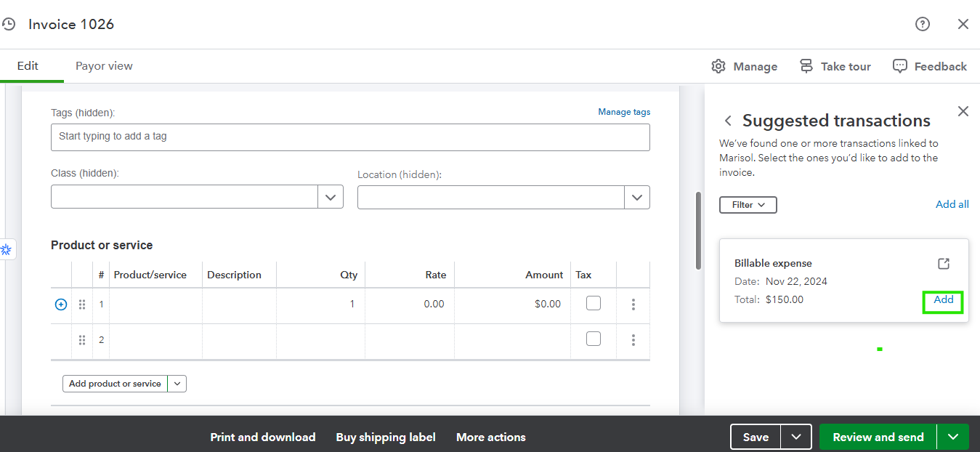Click the Review and send button
Screen dimensions: 980x452
pos(878,437)
